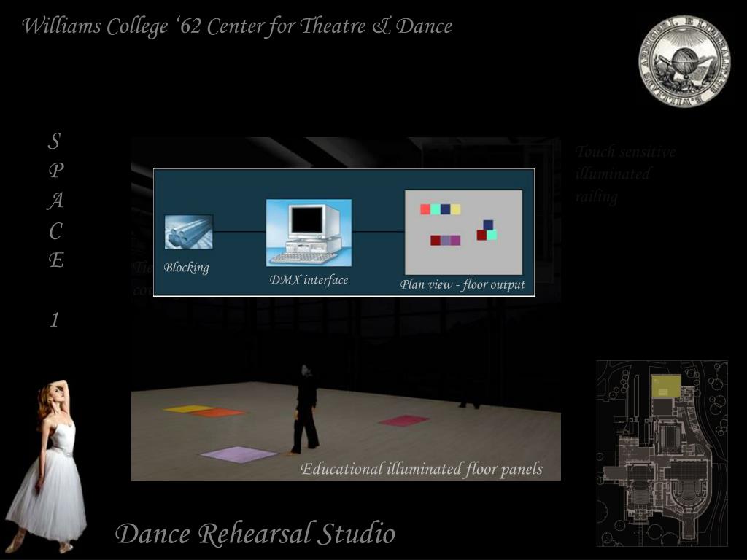Screen dimensions: 747x560
Task: Click the Blocking pipes icon
Action: coord(188,233)
